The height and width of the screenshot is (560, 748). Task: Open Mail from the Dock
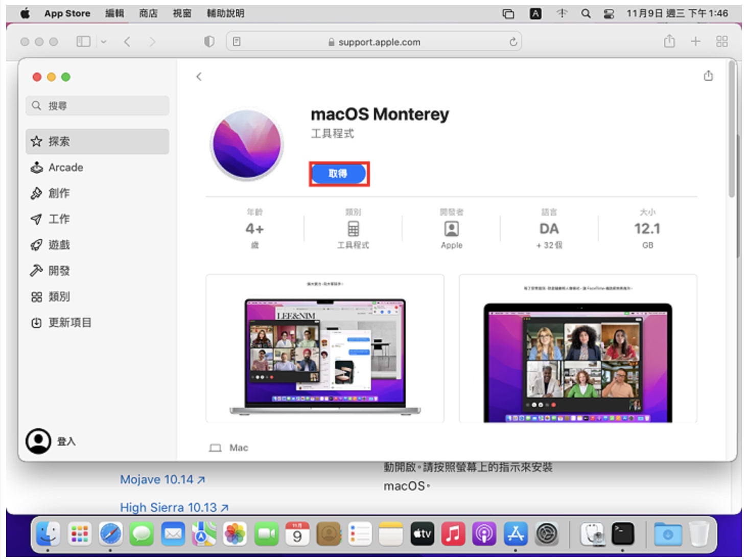[173, 534]
